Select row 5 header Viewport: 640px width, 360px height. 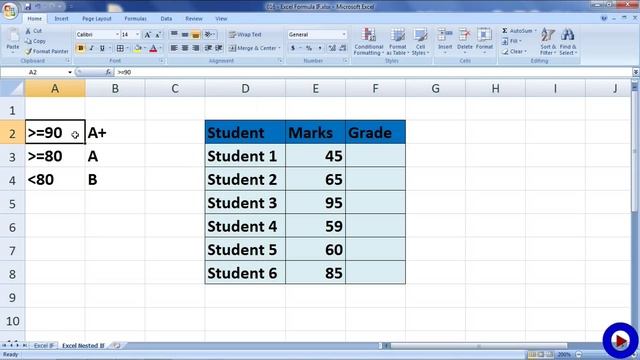12,203
